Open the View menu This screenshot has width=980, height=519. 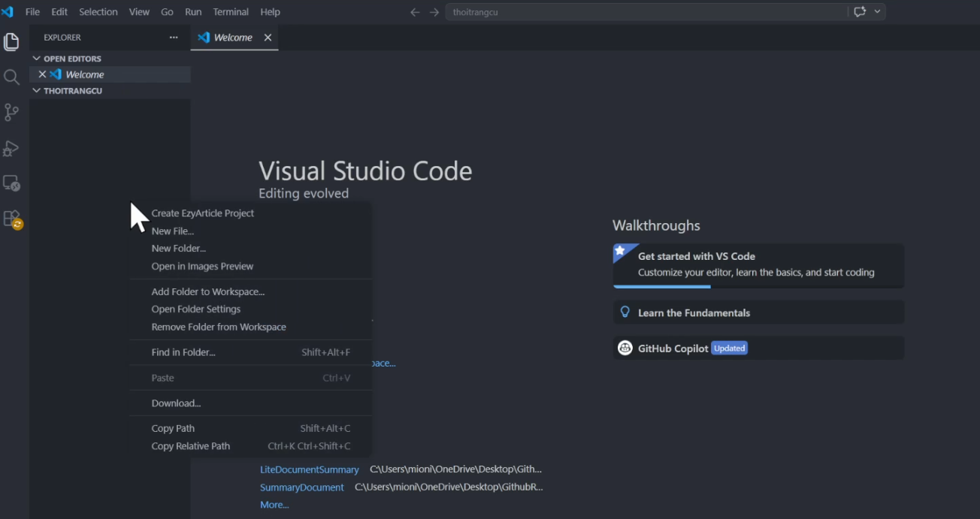139,12
